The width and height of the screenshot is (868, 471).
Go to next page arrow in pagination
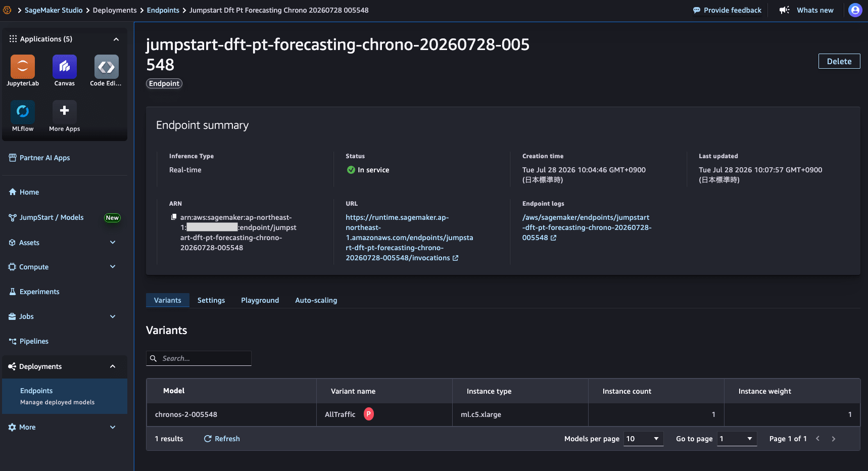834,439
